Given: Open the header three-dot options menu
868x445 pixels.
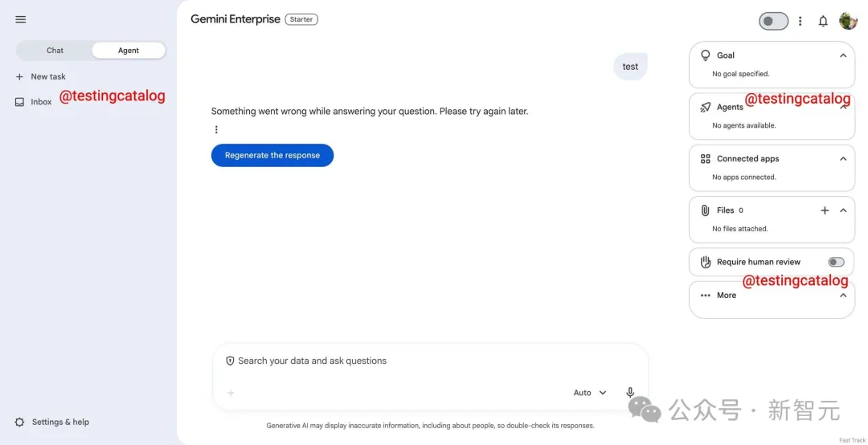Looking at the screenshot, I should (x=800, y=22).
